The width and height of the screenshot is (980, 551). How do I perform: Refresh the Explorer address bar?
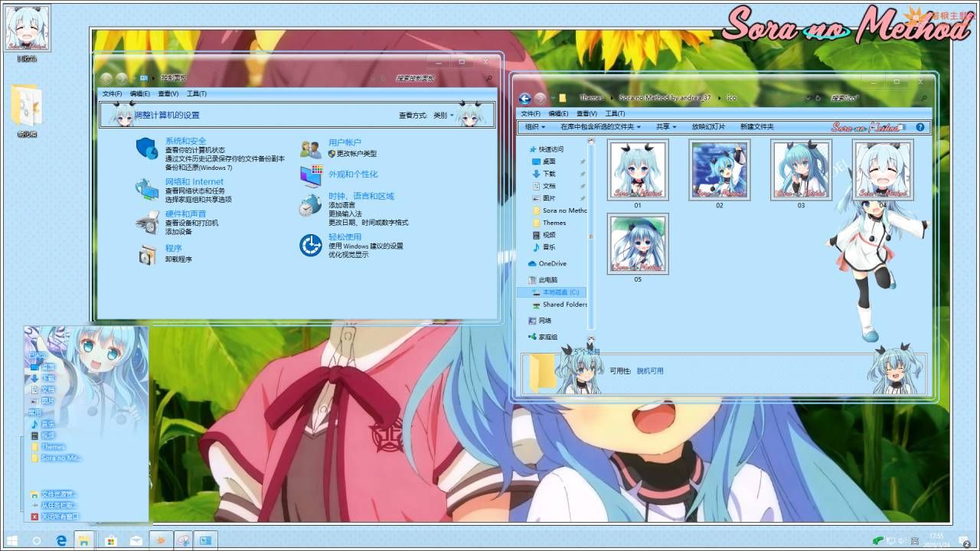[818, 99]
